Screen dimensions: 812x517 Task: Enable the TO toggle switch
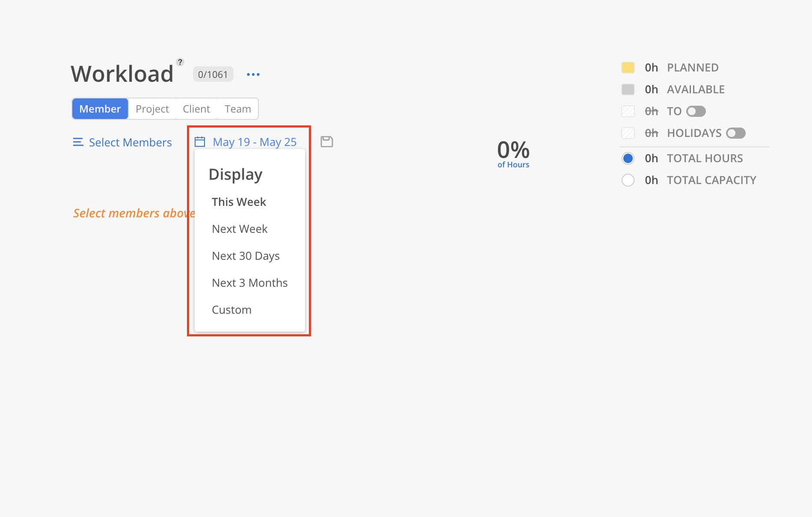pos(696,111)
